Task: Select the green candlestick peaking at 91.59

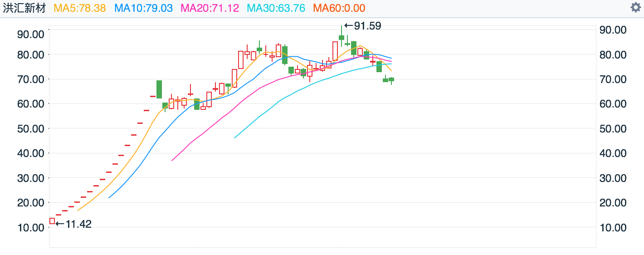Action: coord(342,37)
